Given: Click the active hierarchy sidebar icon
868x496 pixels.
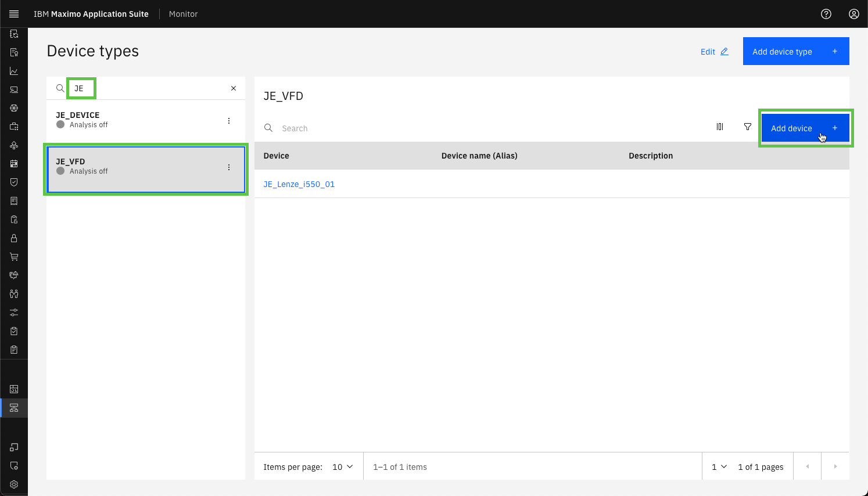Looking at the screenshot, I should pos(14,408).
